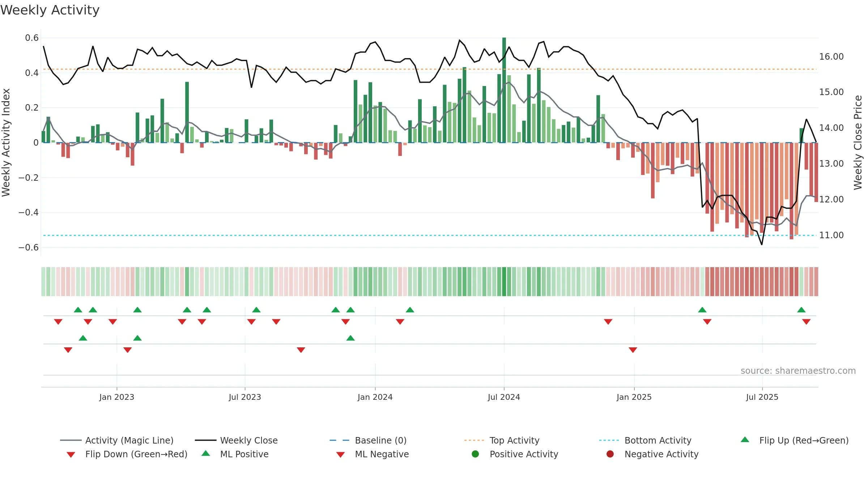Toggle ML Positive legend entry

point(235,454)
